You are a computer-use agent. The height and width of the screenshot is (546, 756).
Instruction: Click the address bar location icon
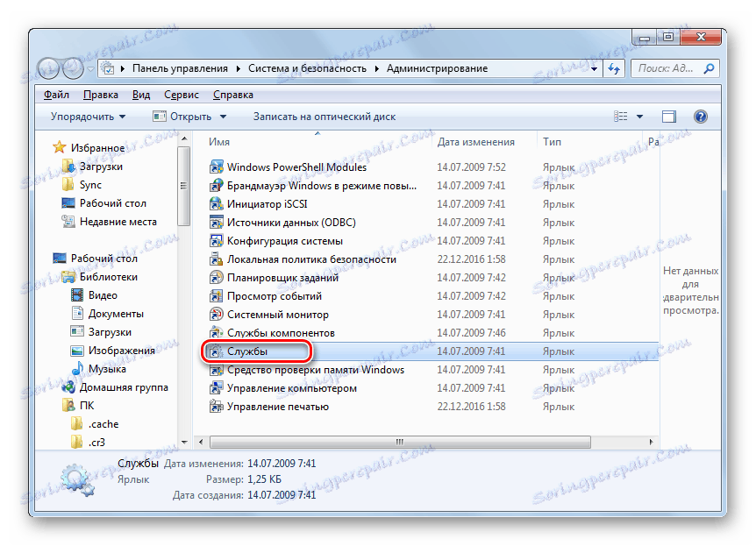[109, 68]
